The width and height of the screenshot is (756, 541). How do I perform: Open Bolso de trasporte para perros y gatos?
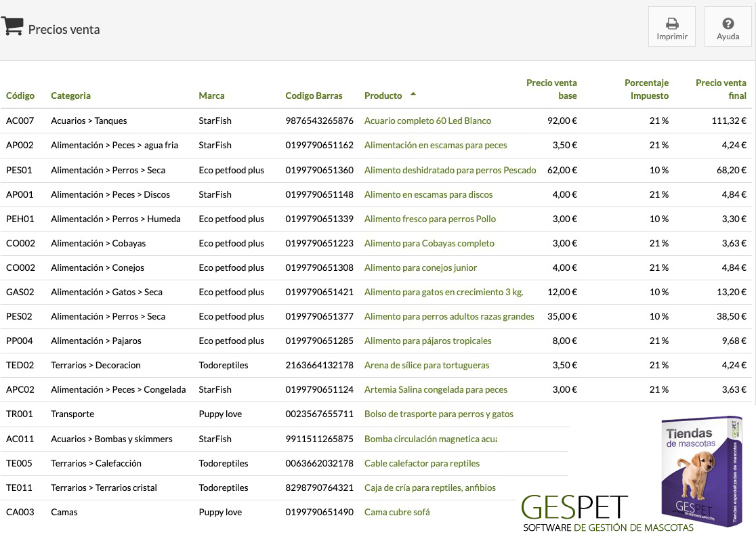[439, 414]
